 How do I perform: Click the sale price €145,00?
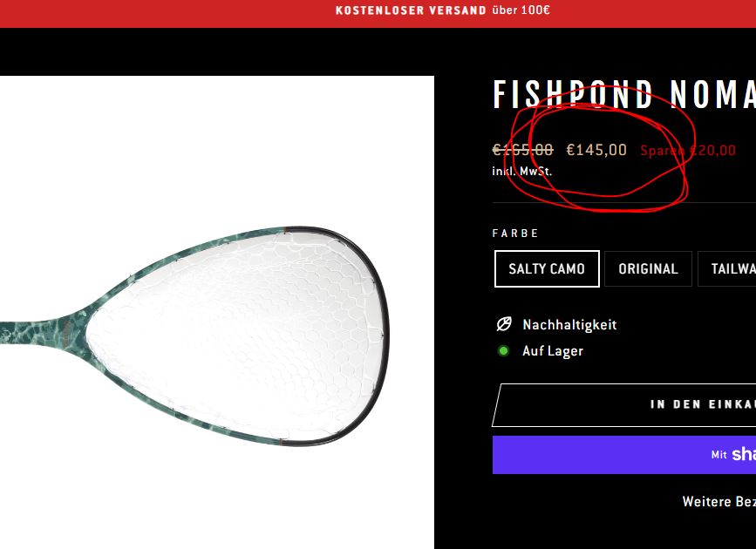point(596,150)
